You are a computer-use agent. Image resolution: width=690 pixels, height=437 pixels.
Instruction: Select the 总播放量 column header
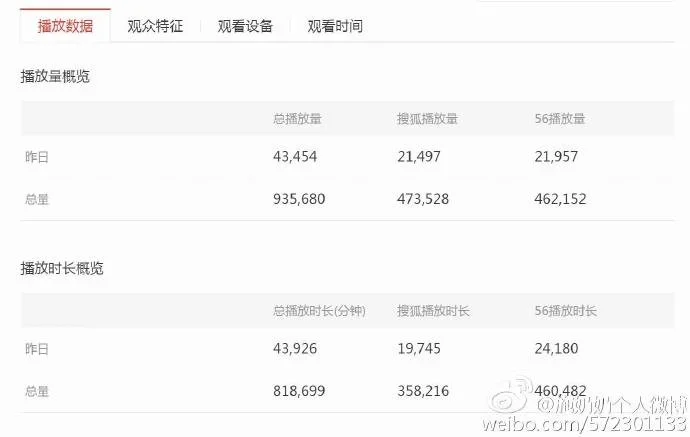(297, 118)
